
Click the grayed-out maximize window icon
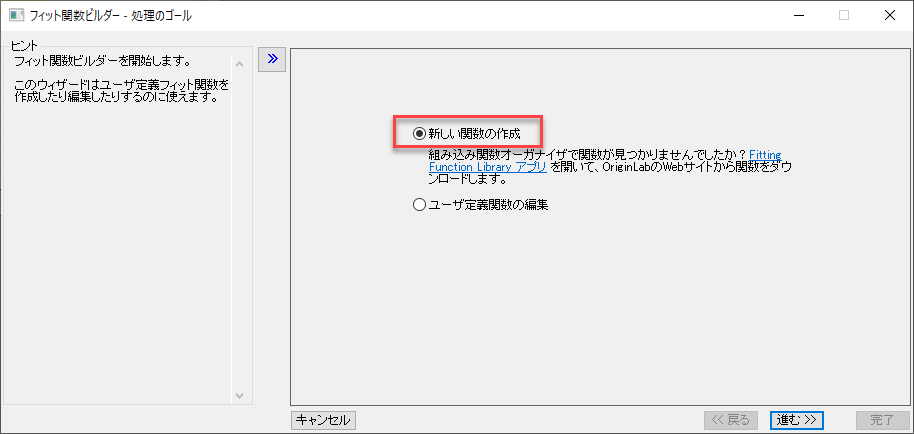pos(843,16)
